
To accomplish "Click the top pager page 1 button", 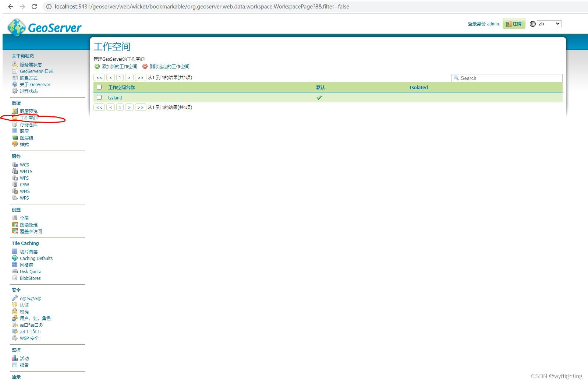I will click(120, 77).
